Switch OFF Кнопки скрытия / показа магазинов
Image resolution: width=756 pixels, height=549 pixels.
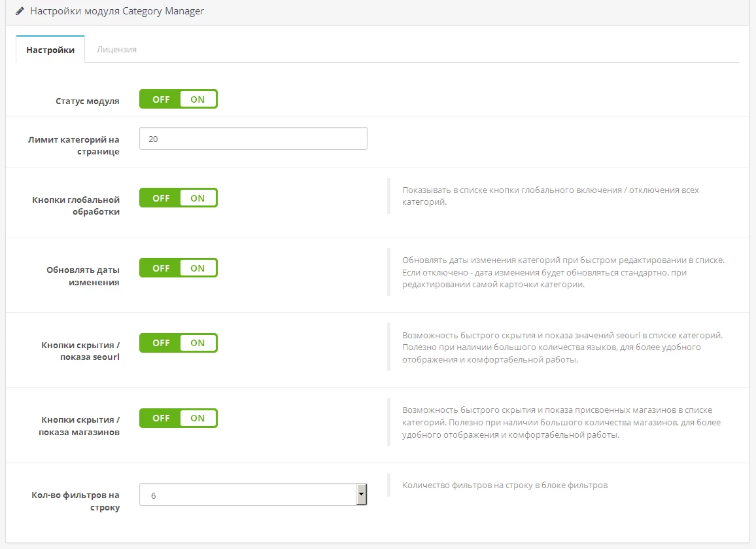[161, 418]
